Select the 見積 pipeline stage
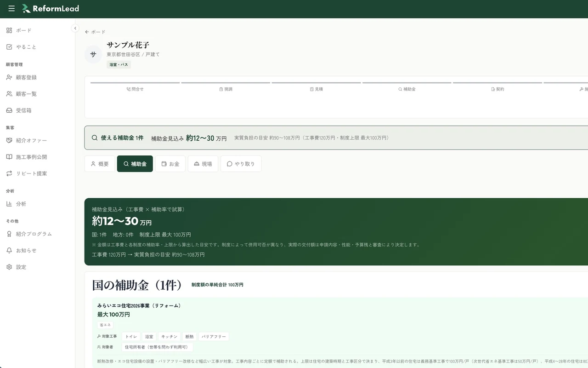 316,89
